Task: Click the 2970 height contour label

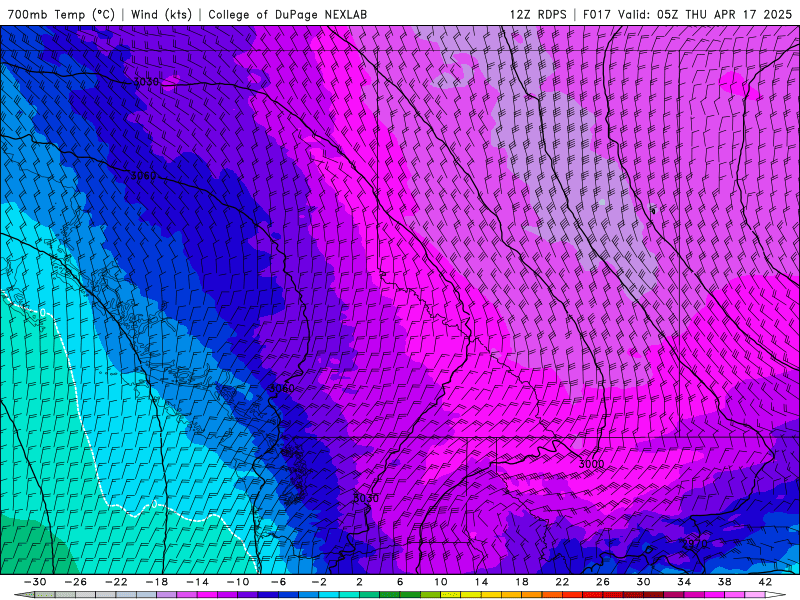Action: click(694, 544)
